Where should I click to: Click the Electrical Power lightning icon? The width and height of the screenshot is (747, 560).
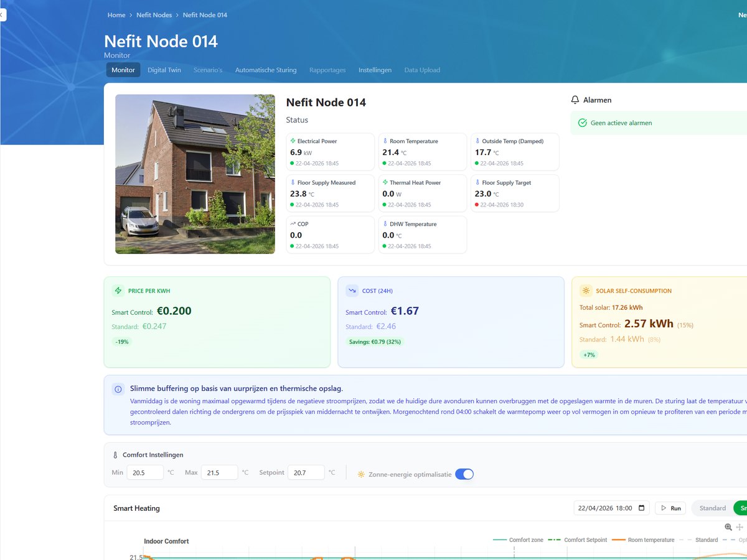pos(293,141)
